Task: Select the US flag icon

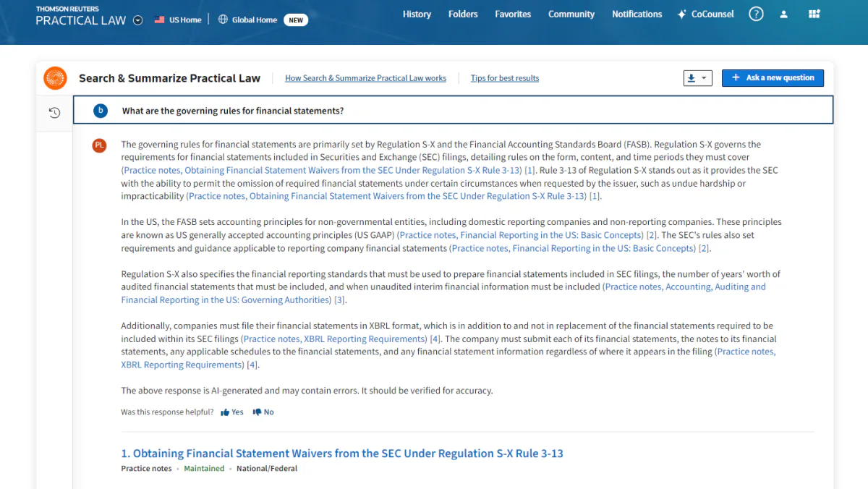Action: [x=160, y=20]
